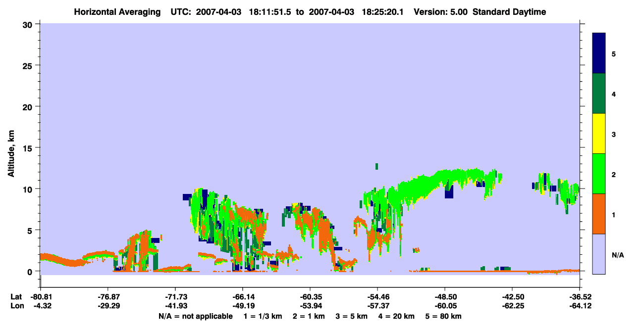Click the 'Version: 5.00' text
Viewport: 644px width, 330px height.
click(x=441, y=12)
